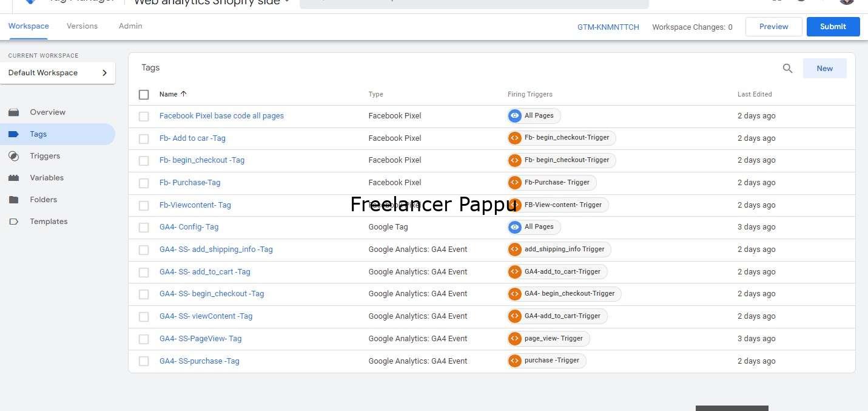The width and height of the screenshot is (868, 411).
Task: Click Workspace Changes: 0 text
Action: coord(692,27)
